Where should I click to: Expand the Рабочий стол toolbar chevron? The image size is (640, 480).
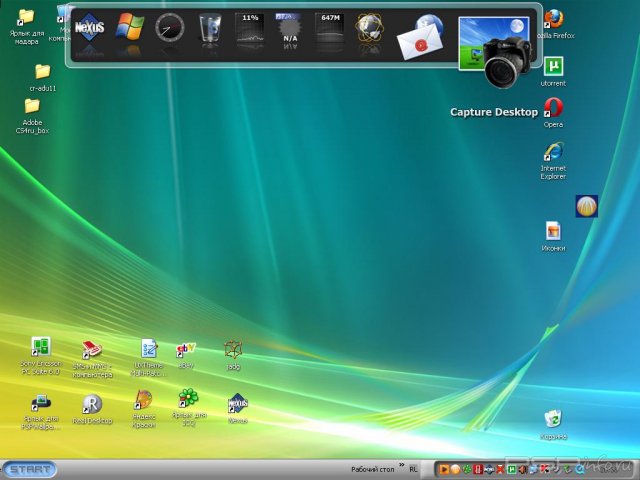point(401,465)
